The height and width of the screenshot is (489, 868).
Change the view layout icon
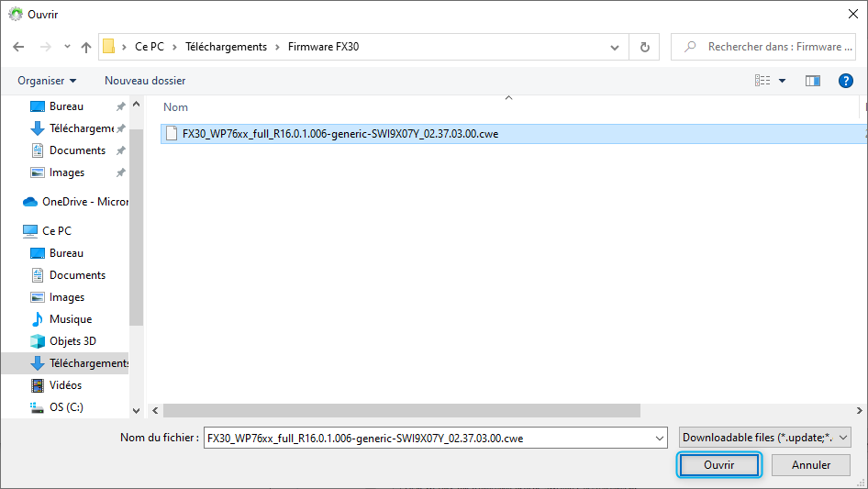click(x=762, y=81)
